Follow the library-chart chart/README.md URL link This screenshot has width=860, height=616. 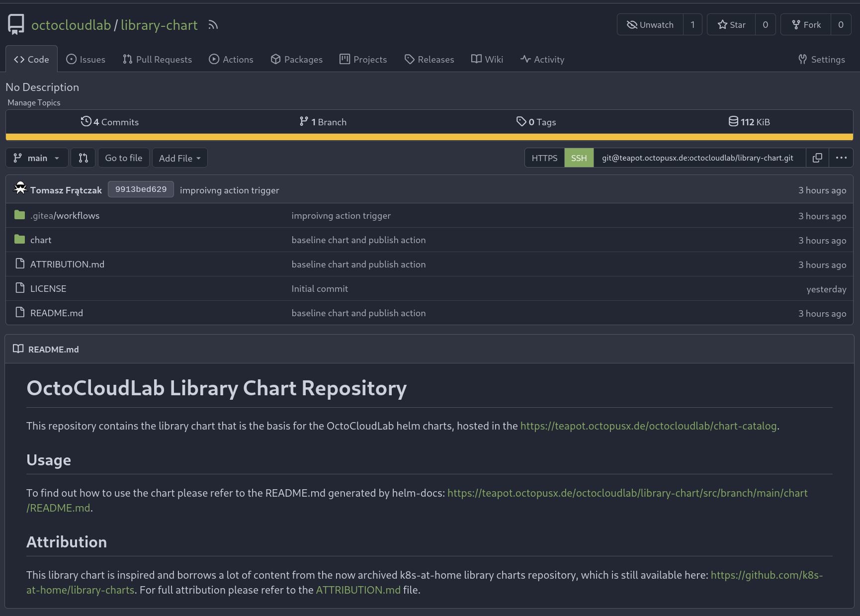coord(627,493)
